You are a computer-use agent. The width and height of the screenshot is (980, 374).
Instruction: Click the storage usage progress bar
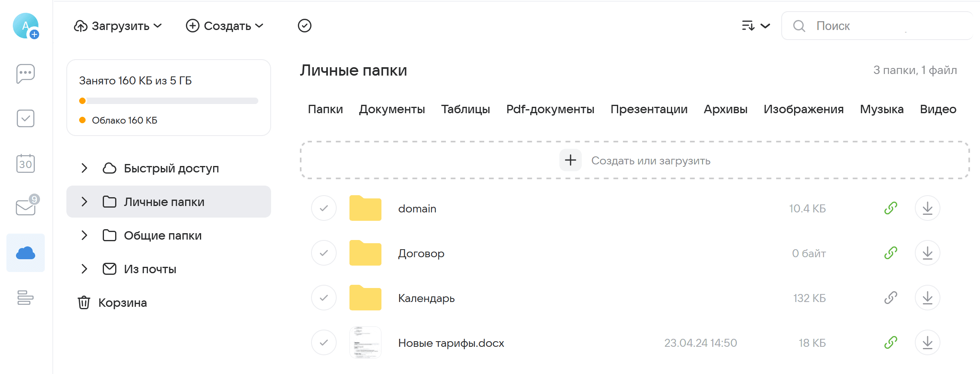click(x=169, y=101)
